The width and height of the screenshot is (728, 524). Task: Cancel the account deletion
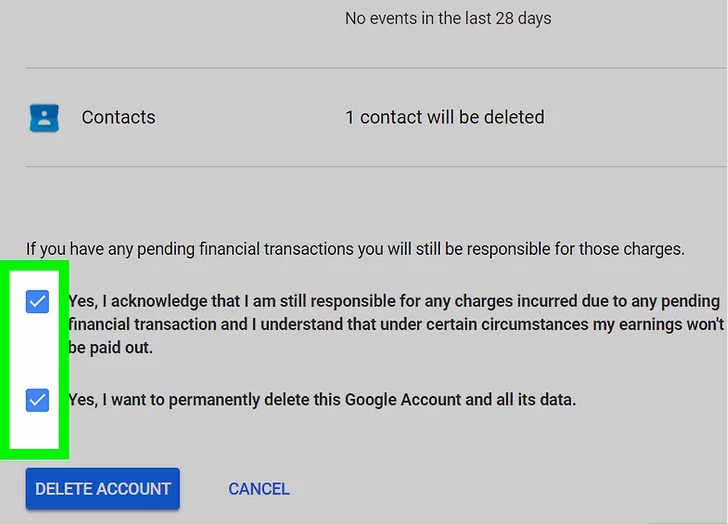(x=259, y=489)
